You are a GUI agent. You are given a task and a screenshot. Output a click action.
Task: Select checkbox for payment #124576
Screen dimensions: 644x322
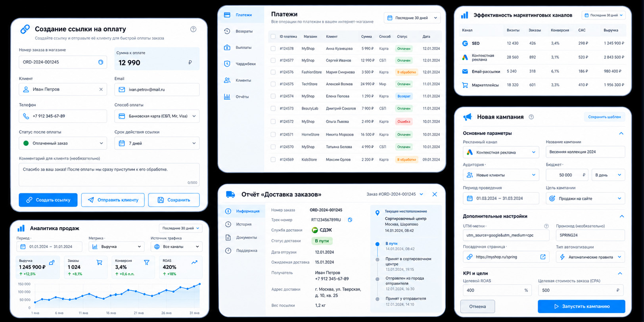(x=273, y=72)
